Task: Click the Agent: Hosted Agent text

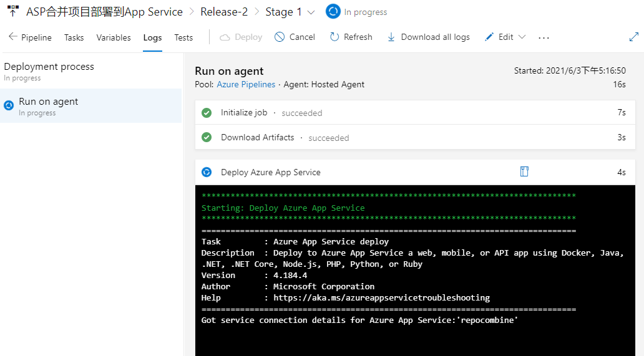Action: 324,85
